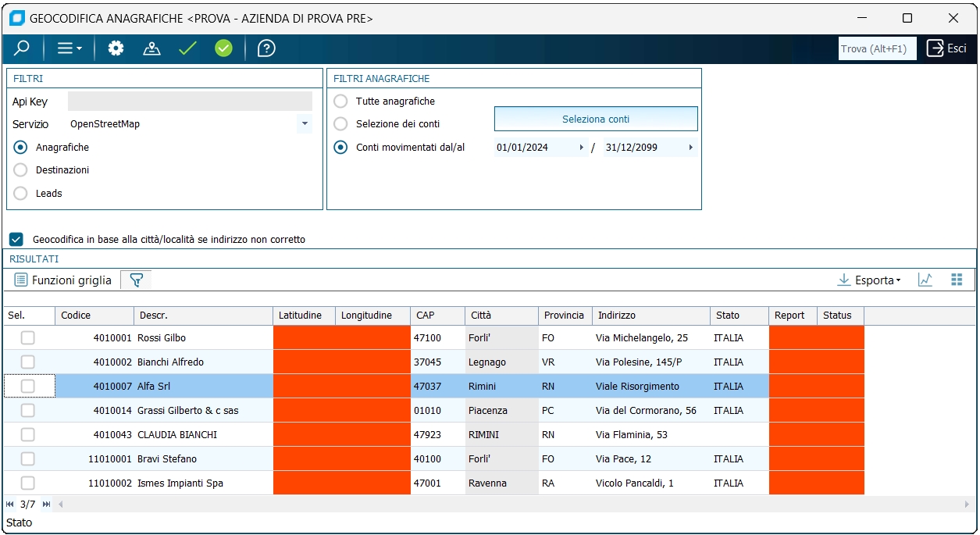Toggle the city-based geocoding checkbox
Image resolution: width=980 pixels, height=535 pixels.
coord(16,239)
